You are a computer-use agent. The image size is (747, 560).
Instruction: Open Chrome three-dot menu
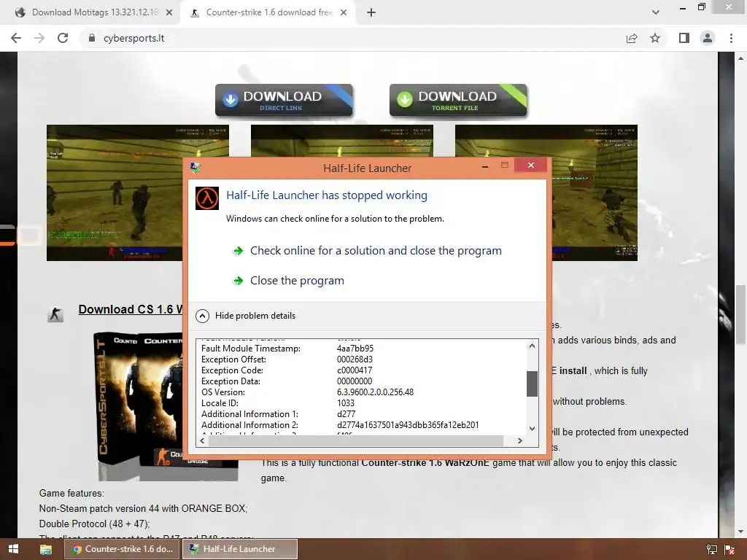click(731, 38)
